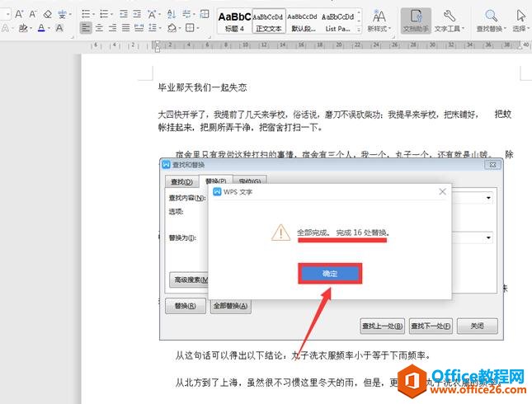Screen dimensions: 532x404
Task: Click the 查找下一处(F) button
Action: (x=431, y=326)
